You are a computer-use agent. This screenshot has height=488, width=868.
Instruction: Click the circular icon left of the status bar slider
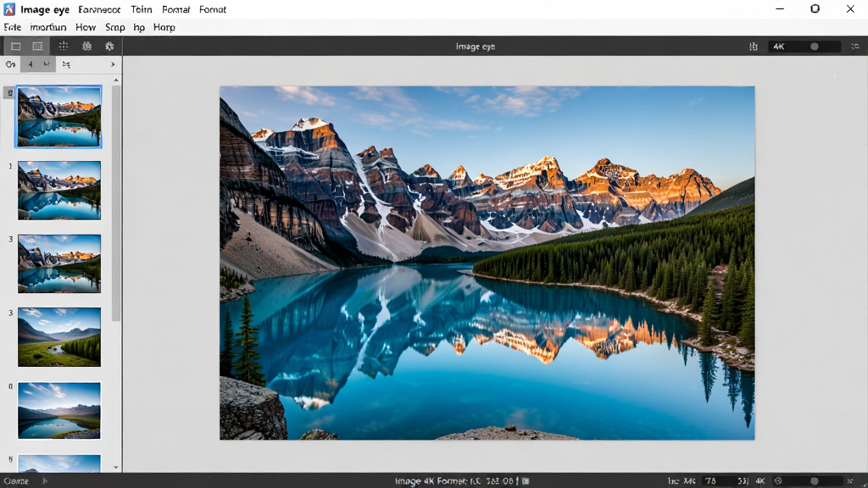[x=778, y=481]
